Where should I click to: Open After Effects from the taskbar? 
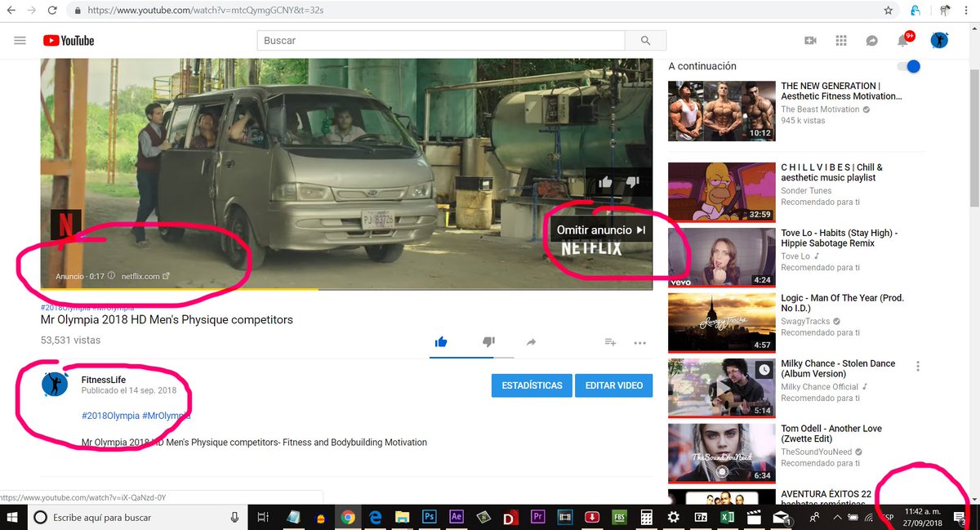pos(457,517)
